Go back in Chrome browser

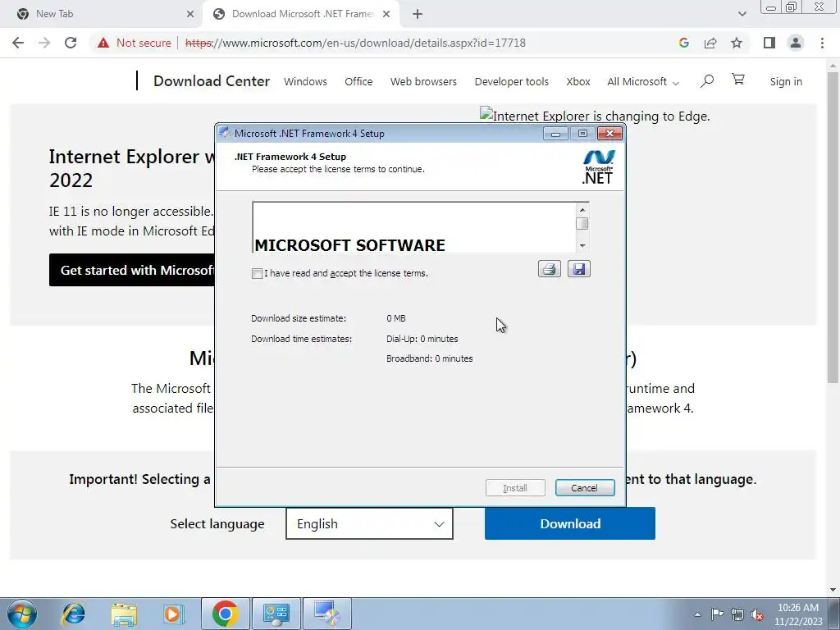[18, 43]
